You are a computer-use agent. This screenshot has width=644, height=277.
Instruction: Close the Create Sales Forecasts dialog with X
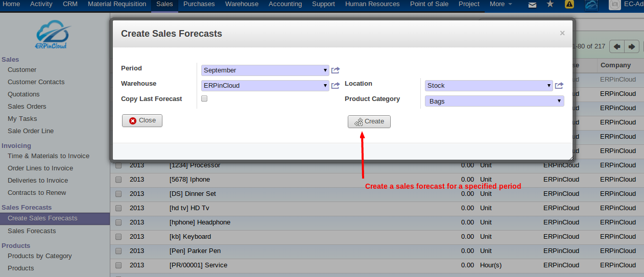click(562, 33)
